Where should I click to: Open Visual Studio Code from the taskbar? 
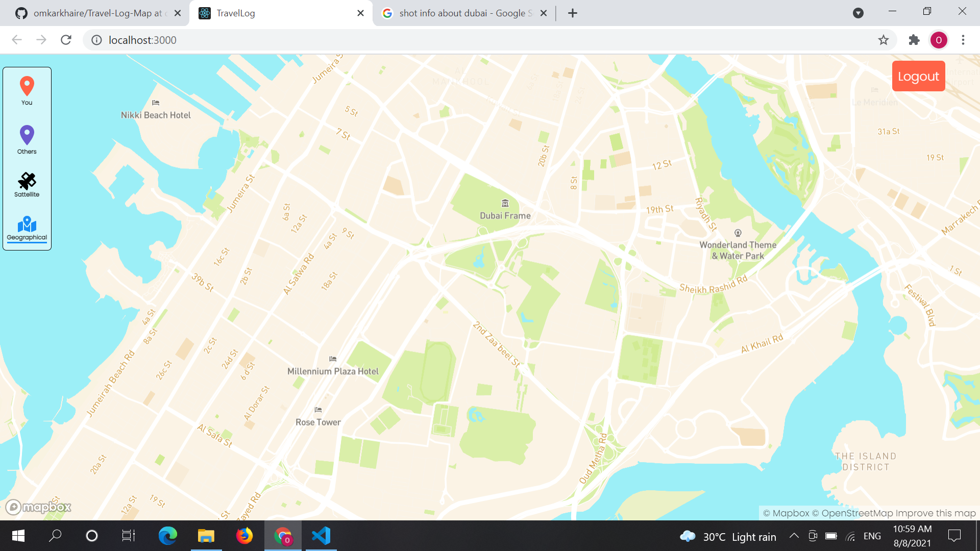click(321, 536)
